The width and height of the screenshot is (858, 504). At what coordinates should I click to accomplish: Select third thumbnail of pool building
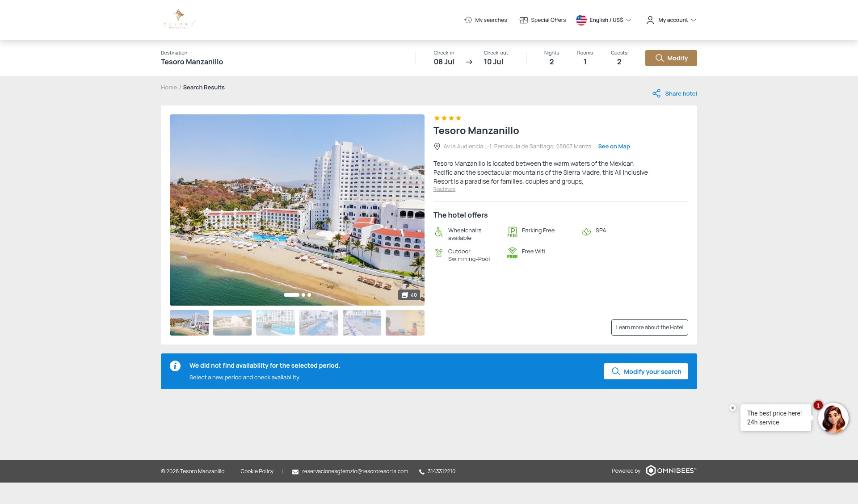tap(275, 323)
